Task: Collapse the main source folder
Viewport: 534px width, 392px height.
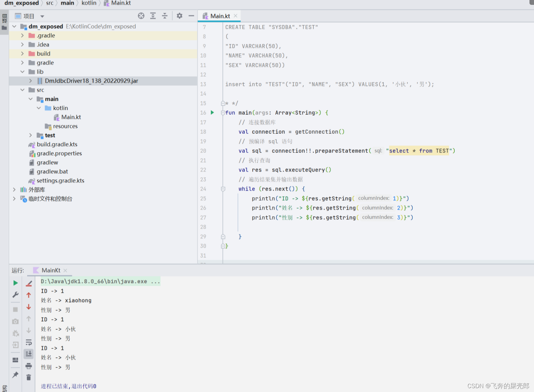Action: 30,99
